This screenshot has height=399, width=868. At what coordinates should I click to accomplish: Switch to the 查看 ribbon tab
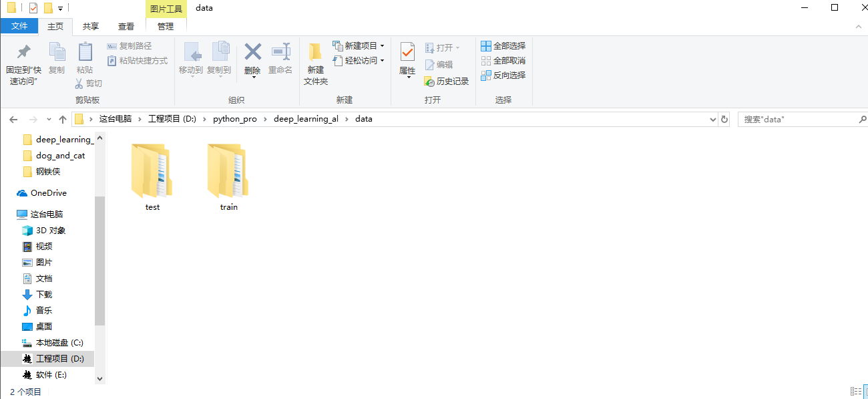click(x=127, y=26)
